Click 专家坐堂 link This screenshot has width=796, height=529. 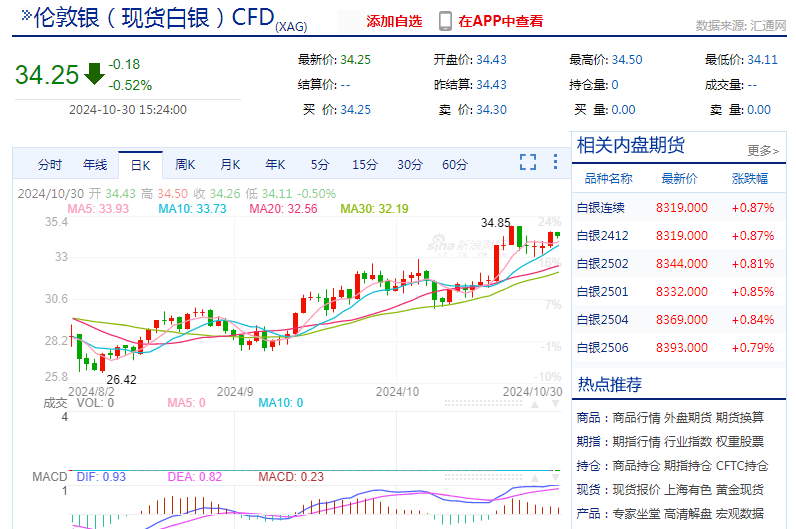coord(636,514)
